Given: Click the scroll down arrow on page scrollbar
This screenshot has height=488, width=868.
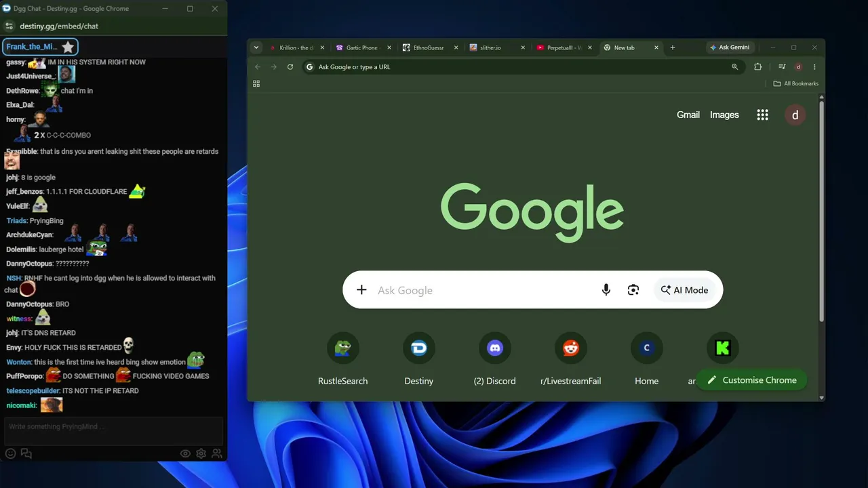Looking at the screenshot, I should point(822,397).
